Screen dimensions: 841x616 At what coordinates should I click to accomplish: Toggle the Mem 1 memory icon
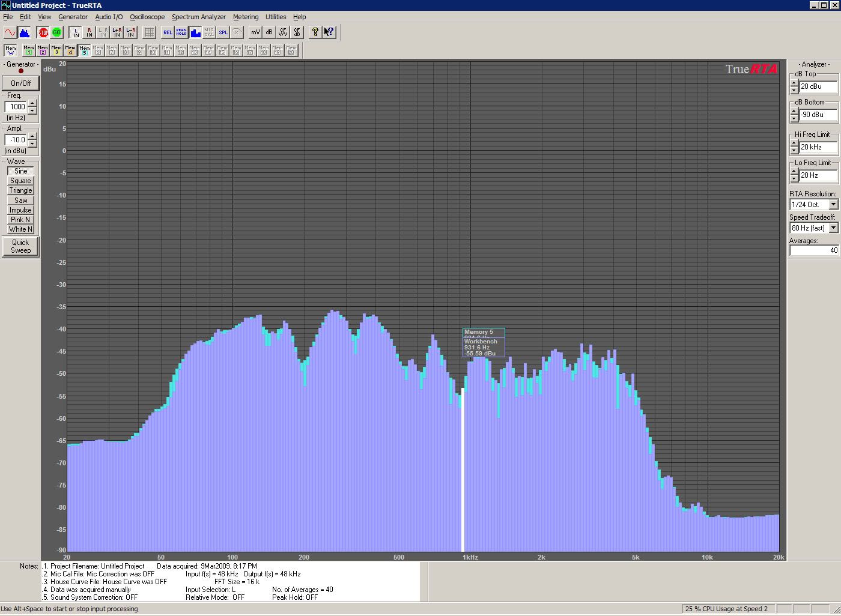pos(29,50)
